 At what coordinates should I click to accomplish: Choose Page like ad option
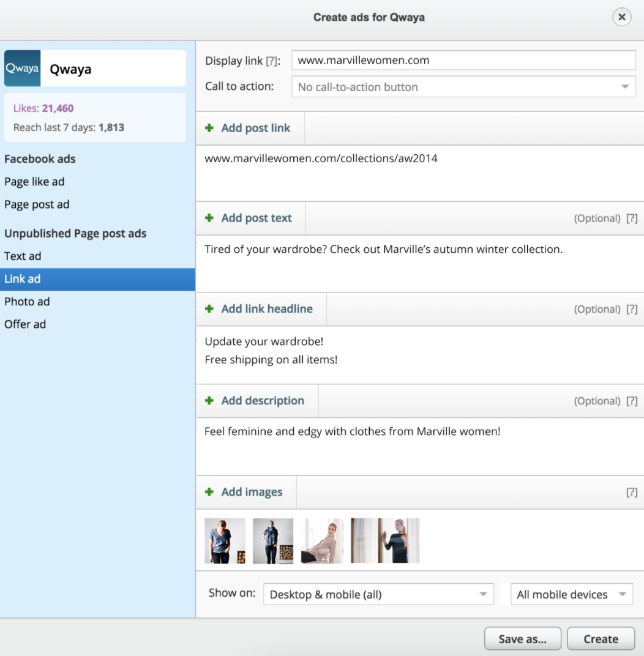click(x=34, y=182)
